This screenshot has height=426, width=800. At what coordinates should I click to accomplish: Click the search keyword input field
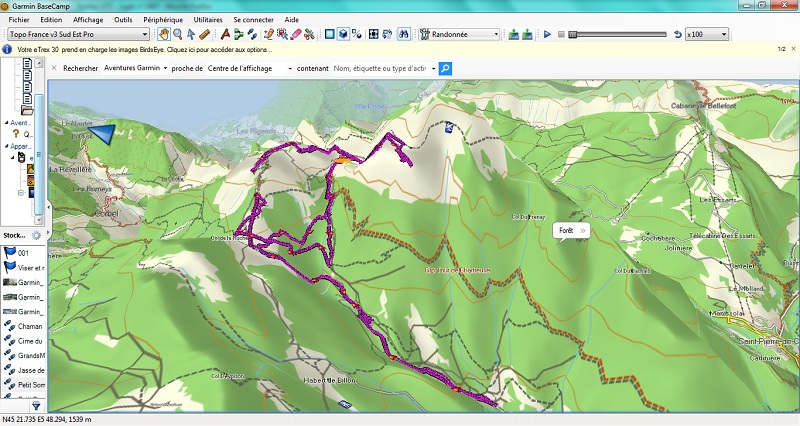point(380,68)
